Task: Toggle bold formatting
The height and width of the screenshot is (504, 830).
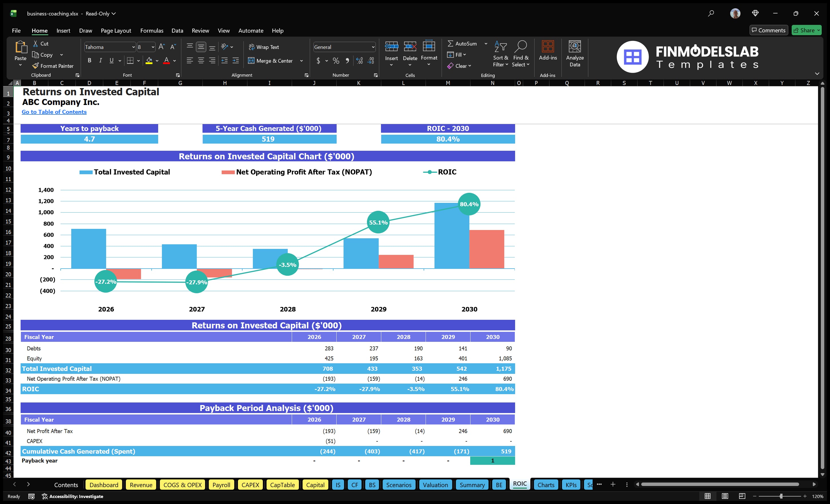Action: tap(89, 60)
